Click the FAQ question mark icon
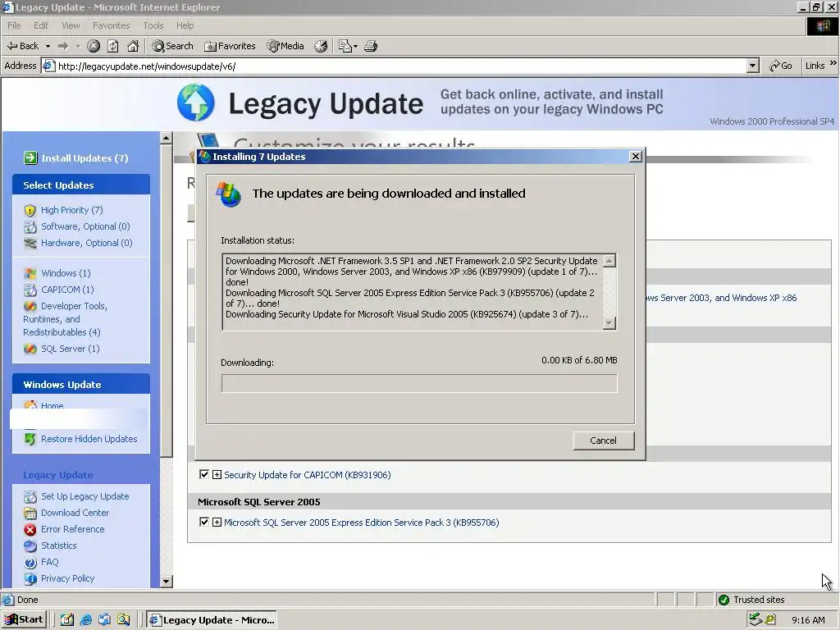The height and width of the screenshot is (630, 840). pos(30,563)
